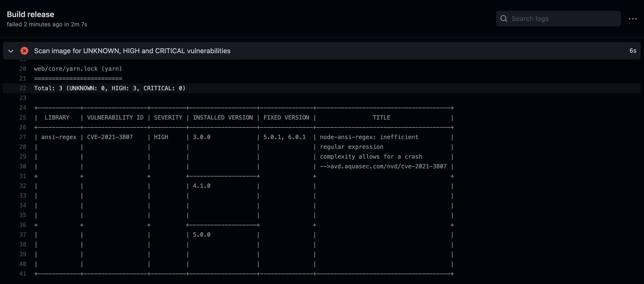Click the web/core/yarn.lock log line
The image size is (644, 284).
[x=78, y=69]
